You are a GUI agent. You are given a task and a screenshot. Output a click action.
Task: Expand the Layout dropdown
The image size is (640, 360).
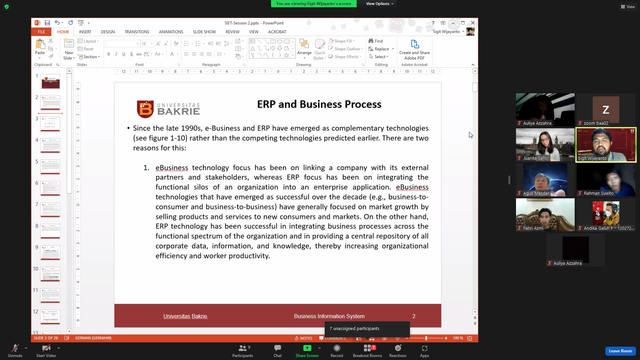coord(88,41)
